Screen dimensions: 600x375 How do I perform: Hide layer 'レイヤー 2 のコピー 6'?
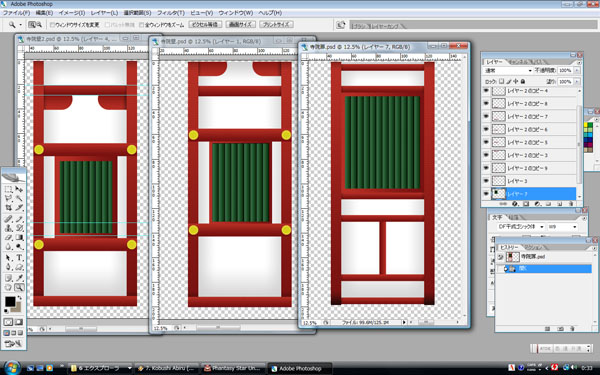tap(486, 129)
